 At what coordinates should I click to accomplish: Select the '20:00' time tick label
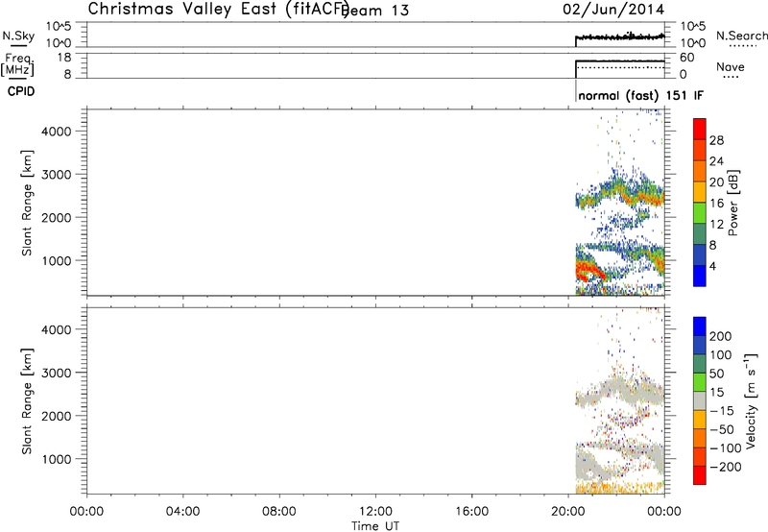click(567, 512)
